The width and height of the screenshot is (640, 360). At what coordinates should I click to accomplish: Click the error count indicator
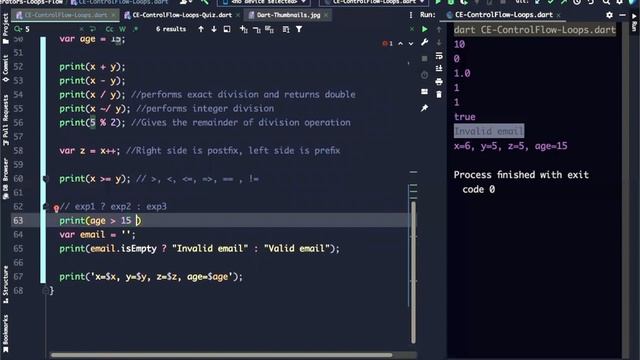tap(388, 43)
